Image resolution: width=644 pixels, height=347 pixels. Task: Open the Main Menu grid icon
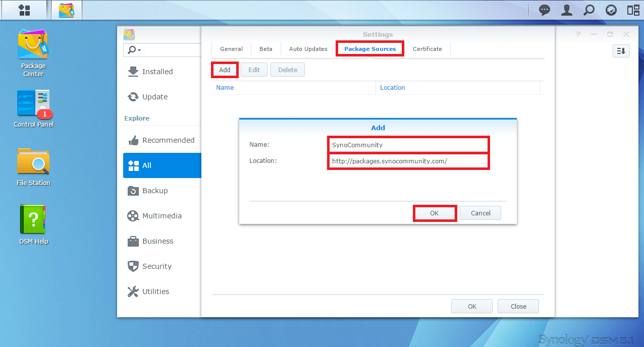[x=24, y=10]
